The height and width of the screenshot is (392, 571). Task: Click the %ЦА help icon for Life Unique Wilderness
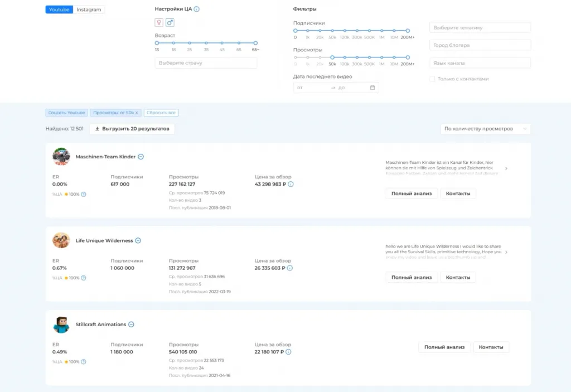click(x=84, y=278)
